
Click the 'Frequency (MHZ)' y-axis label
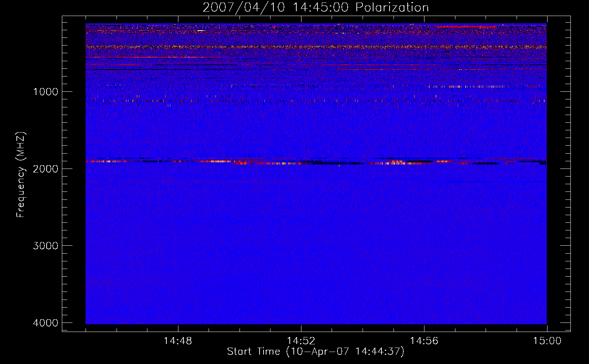tap(21, 174)
